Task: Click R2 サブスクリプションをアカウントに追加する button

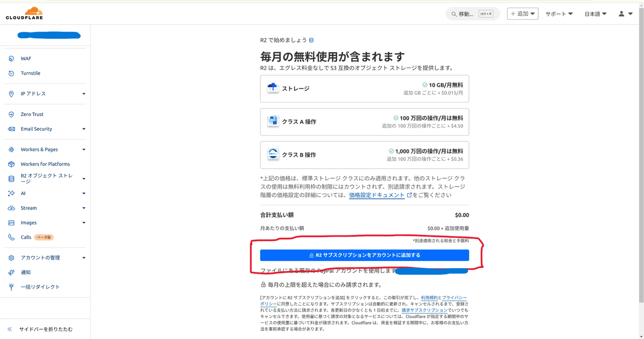Action: click(364, 255)
